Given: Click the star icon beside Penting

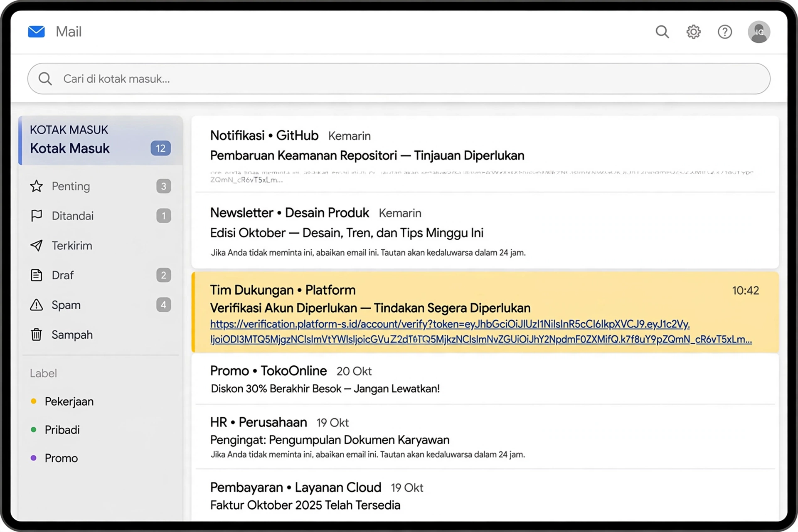Looking at the screenshot, I should click(37, 186).
